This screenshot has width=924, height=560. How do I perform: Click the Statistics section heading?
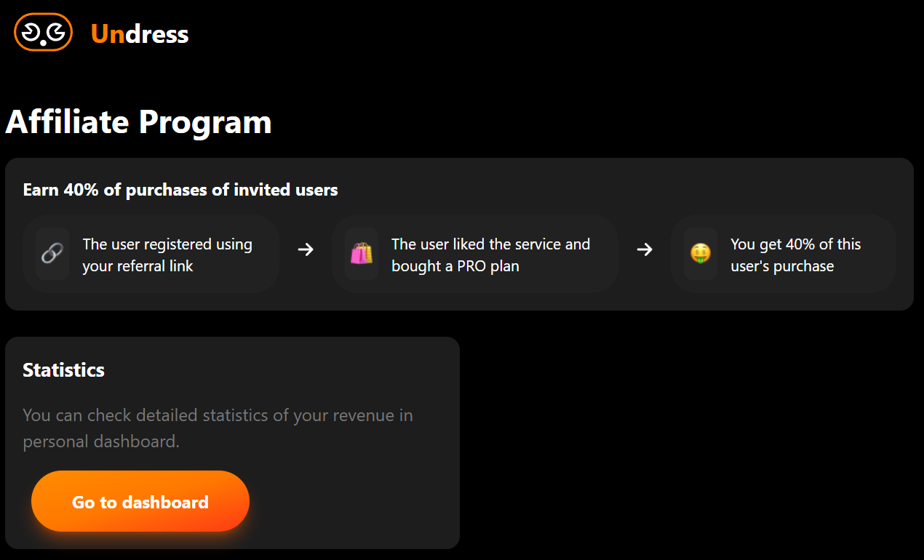pos(63,369)
